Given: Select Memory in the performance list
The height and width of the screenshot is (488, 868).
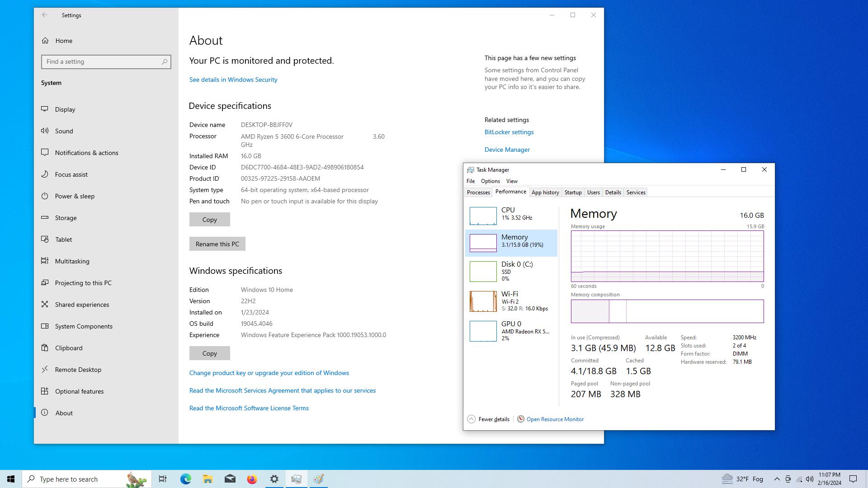Looking at the screenshot, I should click(x=511, y=243).
